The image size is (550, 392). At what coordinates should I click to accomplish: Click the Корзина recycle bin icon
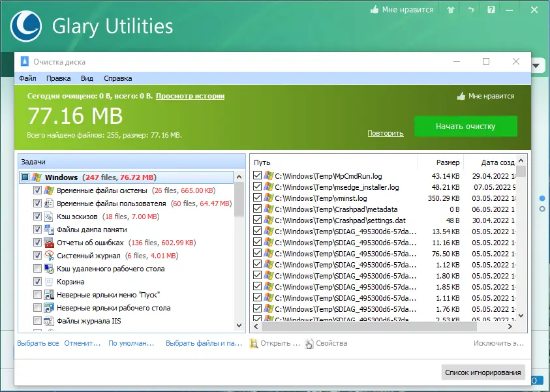(49, 282)
